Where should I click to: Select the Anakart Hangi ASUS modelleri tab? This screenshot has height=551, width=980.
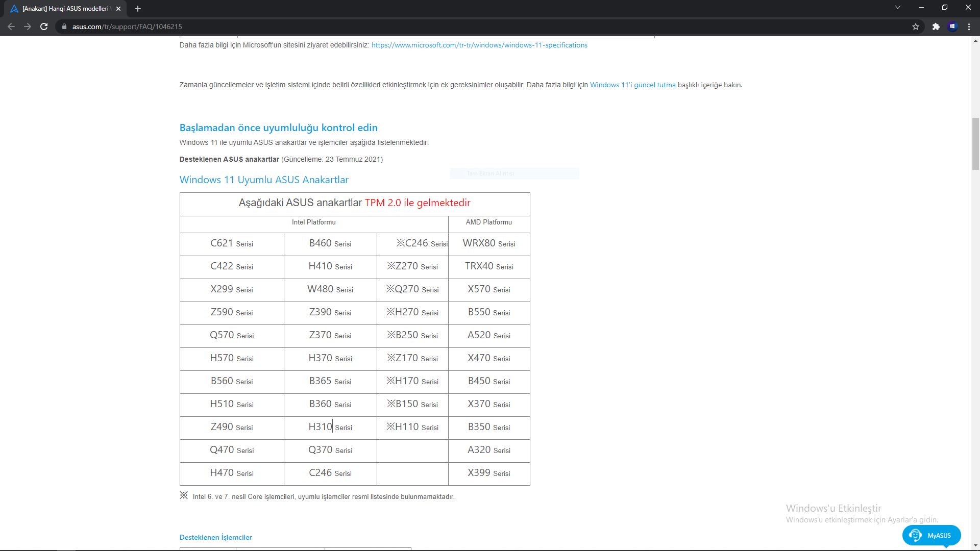(x=64, y=9)
